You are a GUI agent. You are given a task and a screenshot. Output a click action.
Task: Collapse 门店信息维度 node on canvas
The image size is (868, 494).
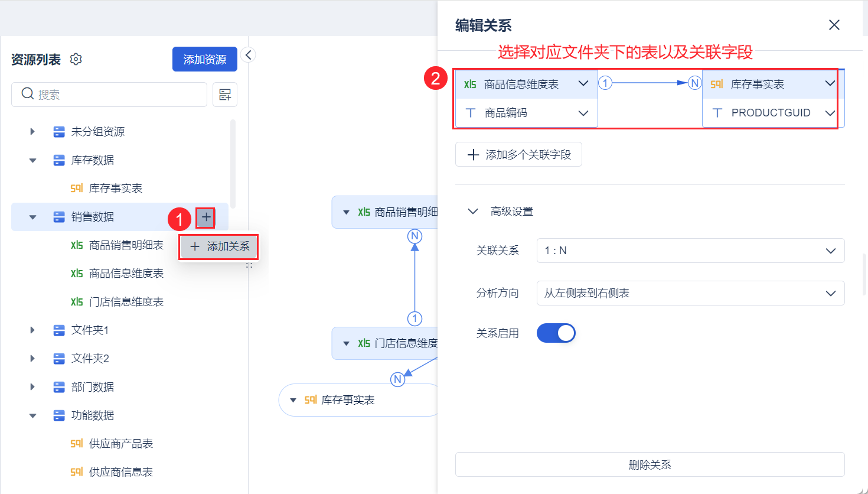(346, 343)
